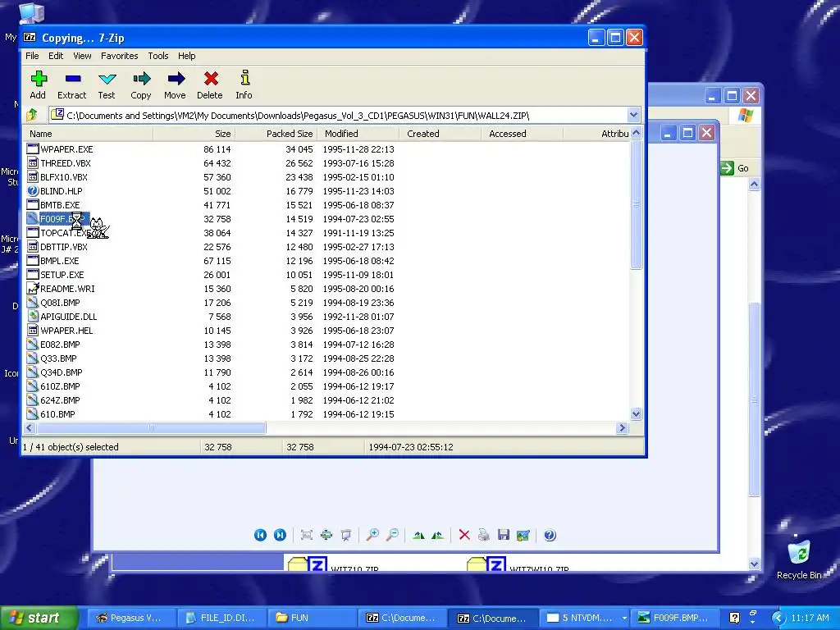
Task: Open the Help menu
Action: [186, 56]
